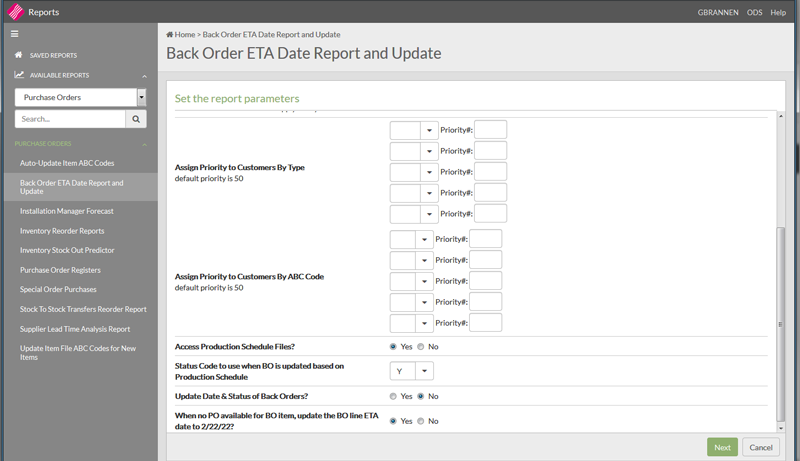The height and width of the screenshot is (461, 800).
Task: Click the Available Reports chart icon
Action: click(x=18, y=75)
